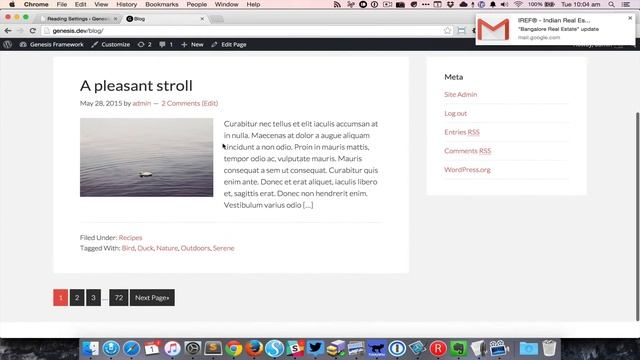640x360 pixels.
Task: Click the (Edit) post link
Action: [x=210, y=103]
